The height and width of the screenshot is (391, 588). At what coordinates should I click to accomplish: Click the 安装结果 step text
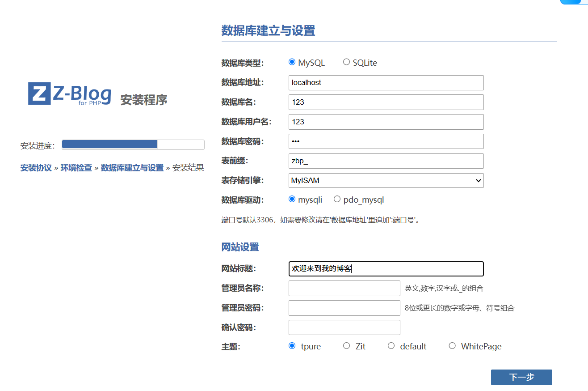[x=188, y=168]
